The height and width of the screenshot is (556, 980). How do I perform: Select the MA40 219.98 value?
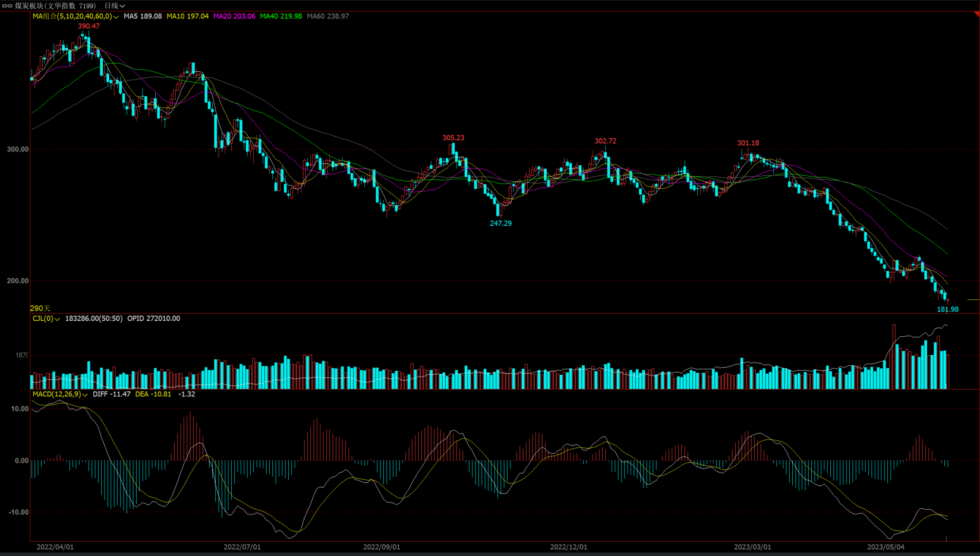(281, 16)
